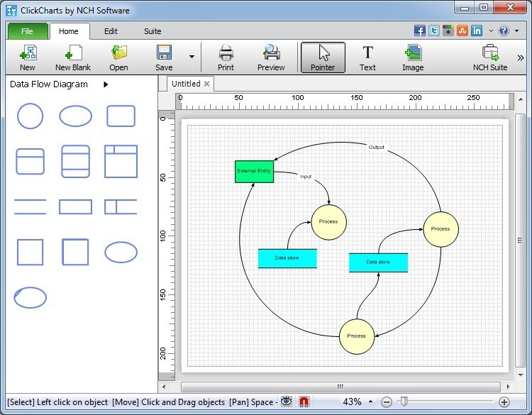
Task: Click the 43% zoom value
Action: 352,402
